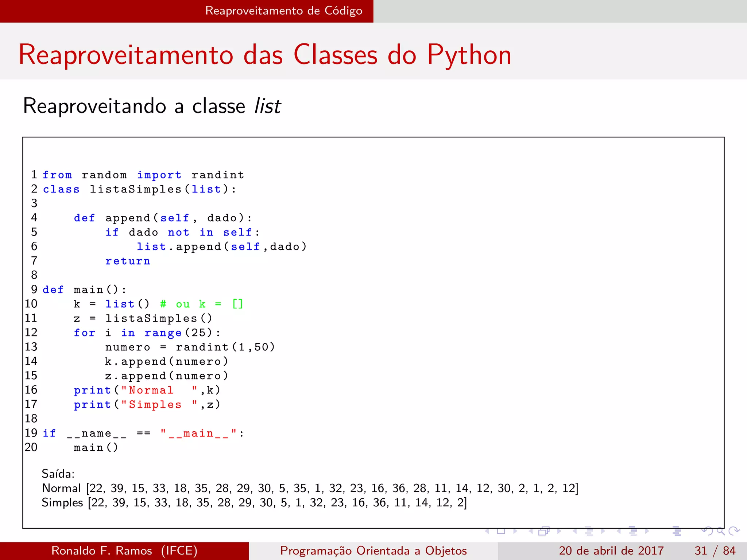Click the section lines navigation icon

[633, 531]
